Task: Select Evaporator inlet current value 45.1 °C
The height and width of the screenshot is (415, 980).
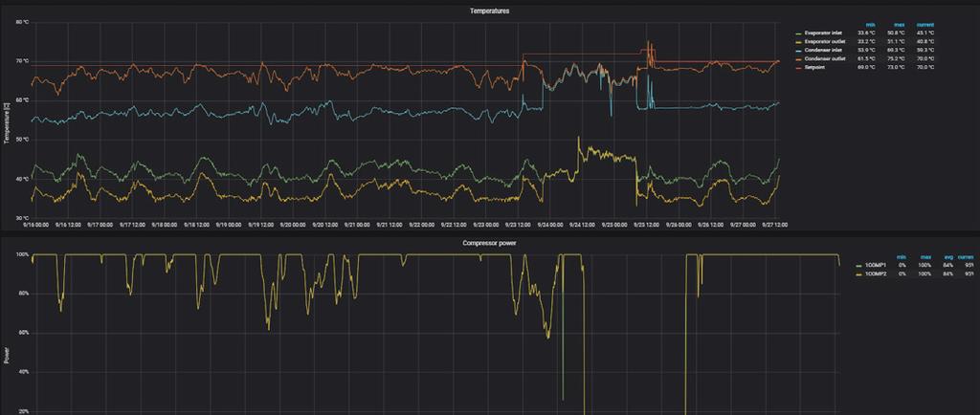Action: (925, 33)
